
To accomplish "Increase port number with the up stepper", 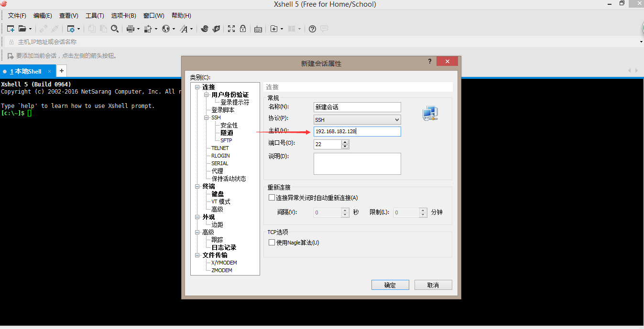I will click(x=345, y=142).
